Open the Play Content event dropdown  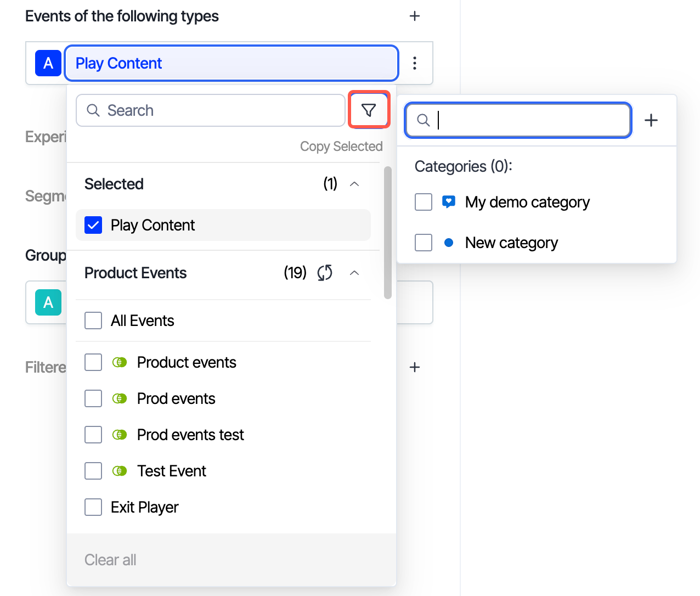[x=232, y=63]
